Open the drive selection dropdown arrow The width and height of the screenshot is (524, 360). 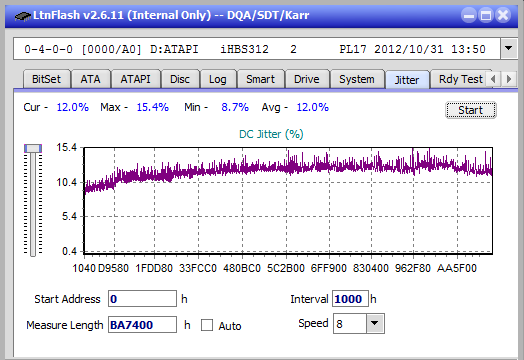point(509,49)
